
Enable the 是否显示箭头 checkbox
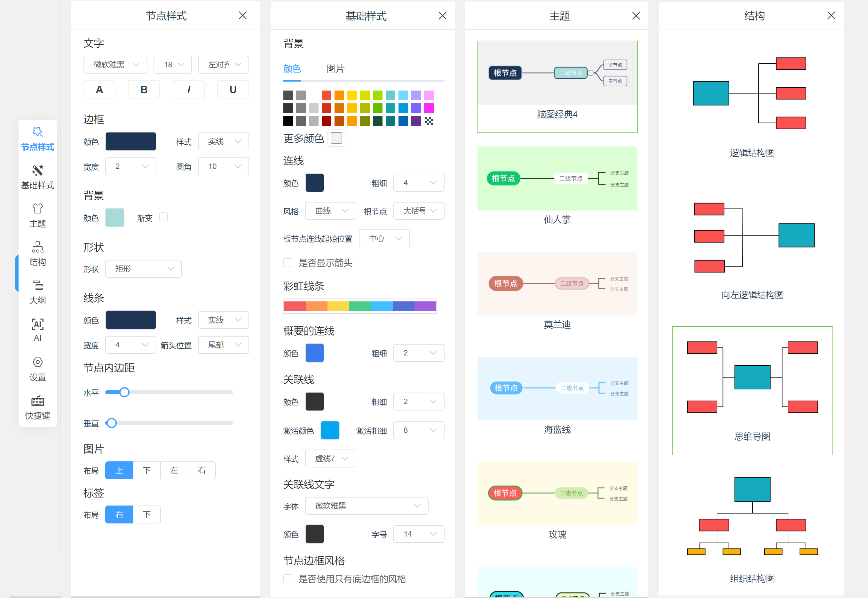[x=288, y=263]
